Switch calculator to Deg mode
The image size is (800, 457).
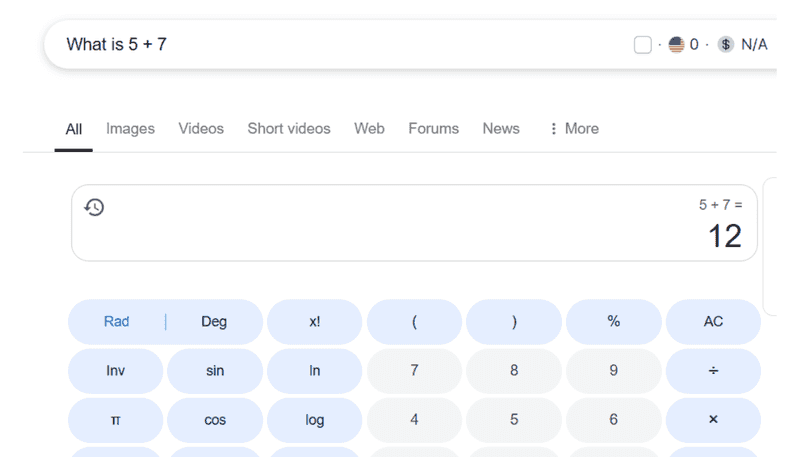pos(214,321)
